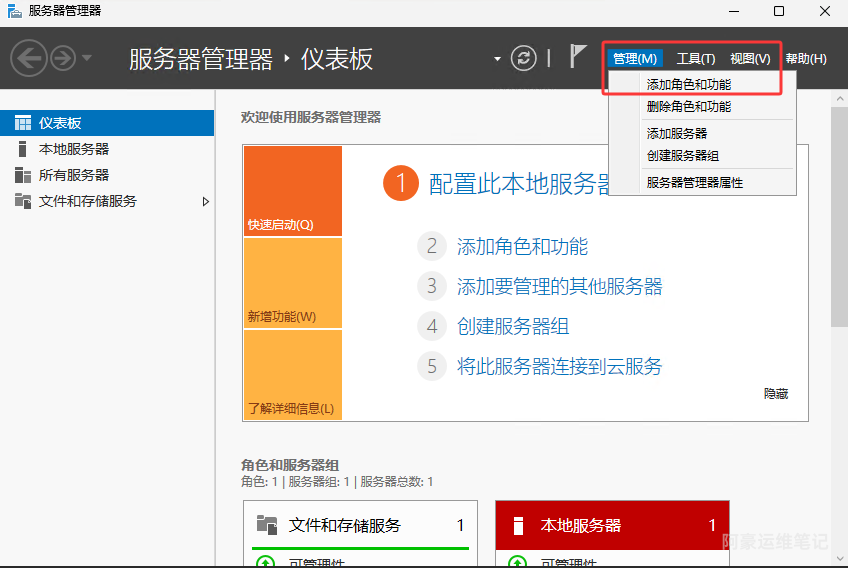Open 服务器管理器属性 menu entry
Image resolution: width=848 pixels, height=568 pixels.
[702, 182]
